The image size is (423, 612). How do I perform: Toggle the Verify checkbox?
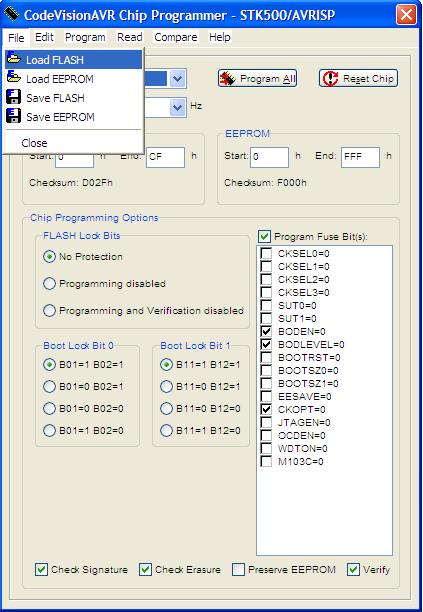pos(353,569)
